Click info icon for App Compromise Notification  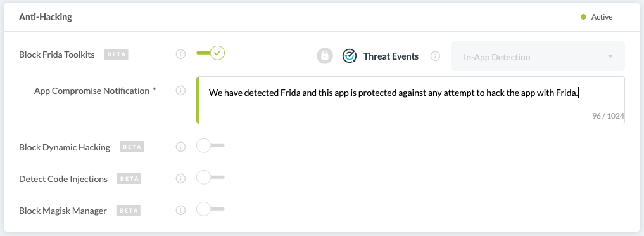coord(180,91)
